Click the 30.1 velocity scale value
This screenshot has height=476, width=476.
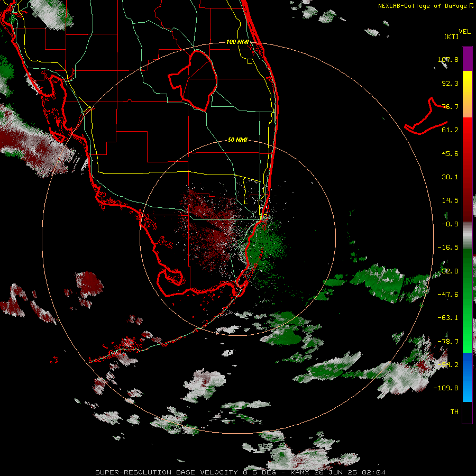pos(450,177)
